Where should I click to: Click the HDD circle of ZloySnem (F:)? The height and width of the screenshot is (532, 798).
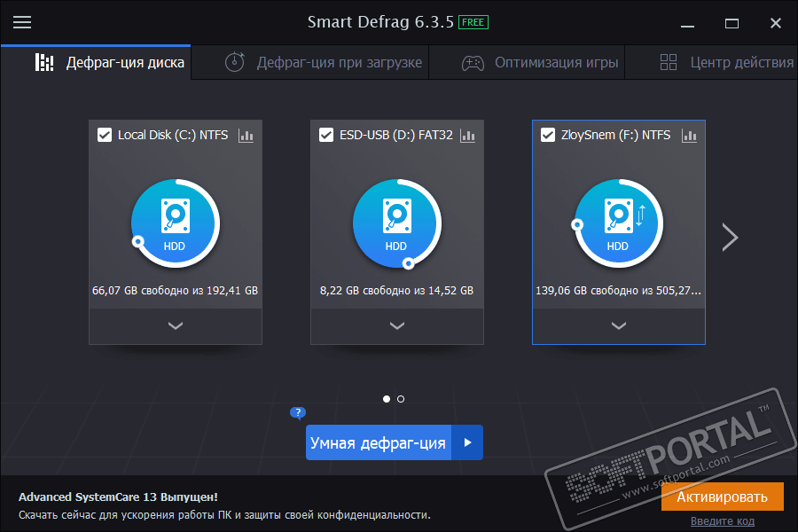pyautogui.click(x=618, y=223)
